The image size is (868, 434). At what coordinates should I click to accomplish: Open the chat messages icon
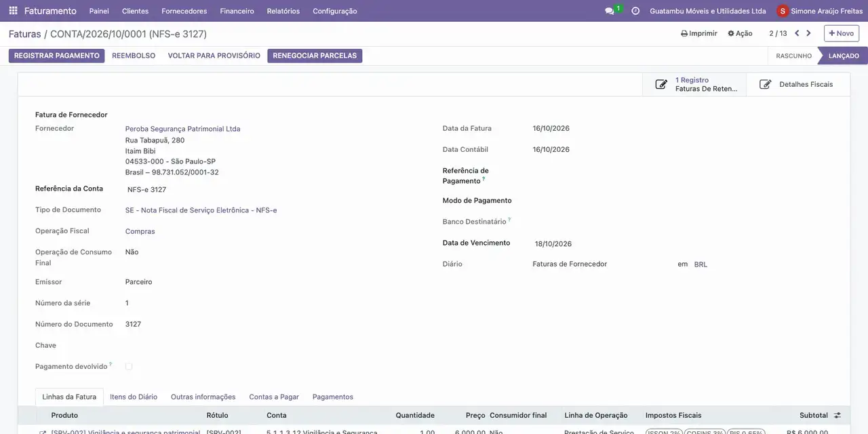(x=610, y=11)
